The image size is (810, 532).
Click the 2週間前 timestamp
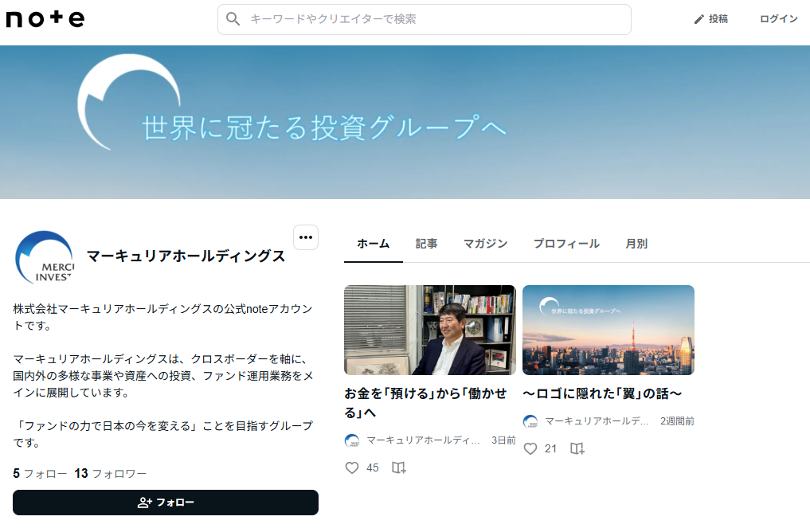click(x=677, y=421)
